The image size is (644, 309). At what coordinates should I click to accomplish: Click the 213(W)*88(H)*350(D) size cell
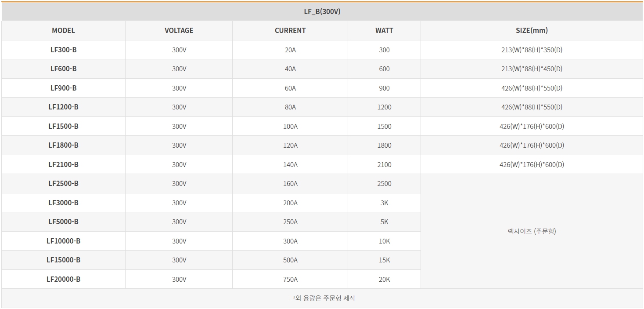tap(532, 50)
